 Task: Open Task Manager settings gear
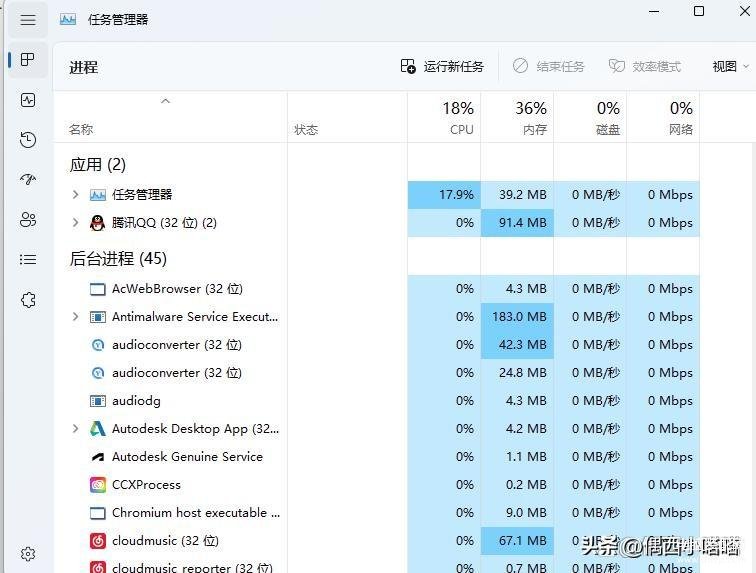(28, 554)
